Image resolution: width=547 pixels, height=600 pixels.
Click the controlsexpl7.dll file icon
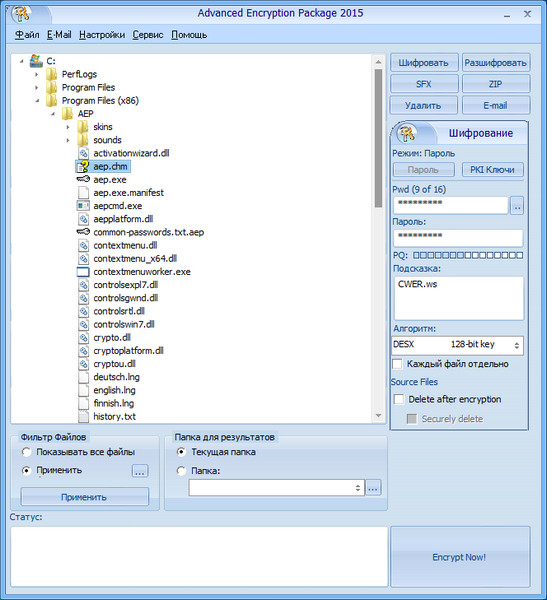coord(83,285)
